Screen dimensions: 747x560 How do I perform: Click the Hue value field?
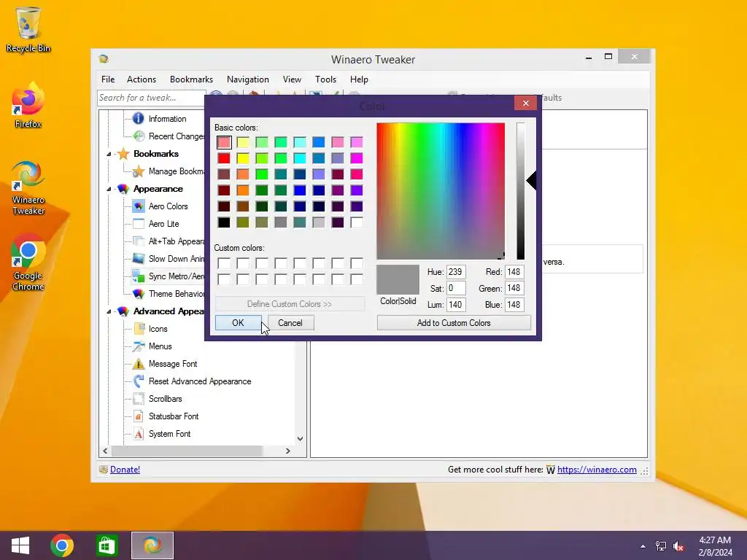[x=456, y=272]
